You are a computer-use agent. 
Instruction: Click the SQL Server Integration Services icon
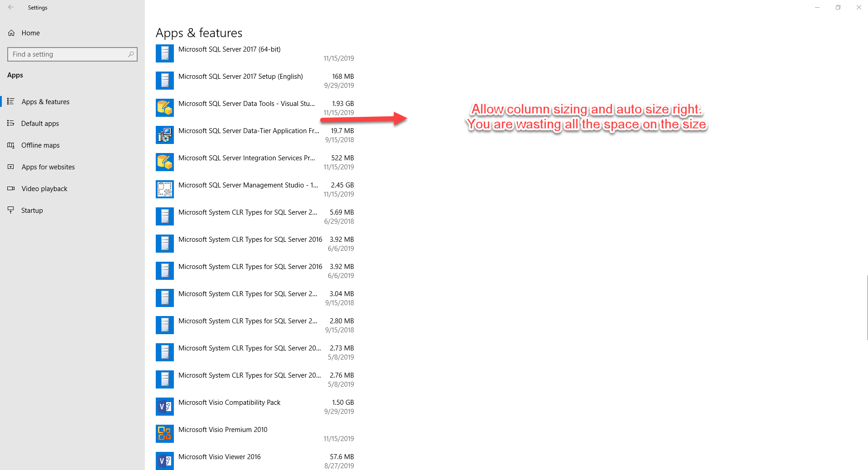[165, 162]
